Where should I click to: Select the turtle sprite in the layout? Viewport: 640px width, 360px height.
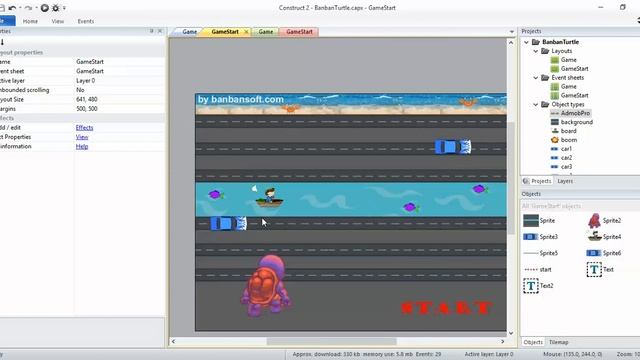(x=266, y=286)
